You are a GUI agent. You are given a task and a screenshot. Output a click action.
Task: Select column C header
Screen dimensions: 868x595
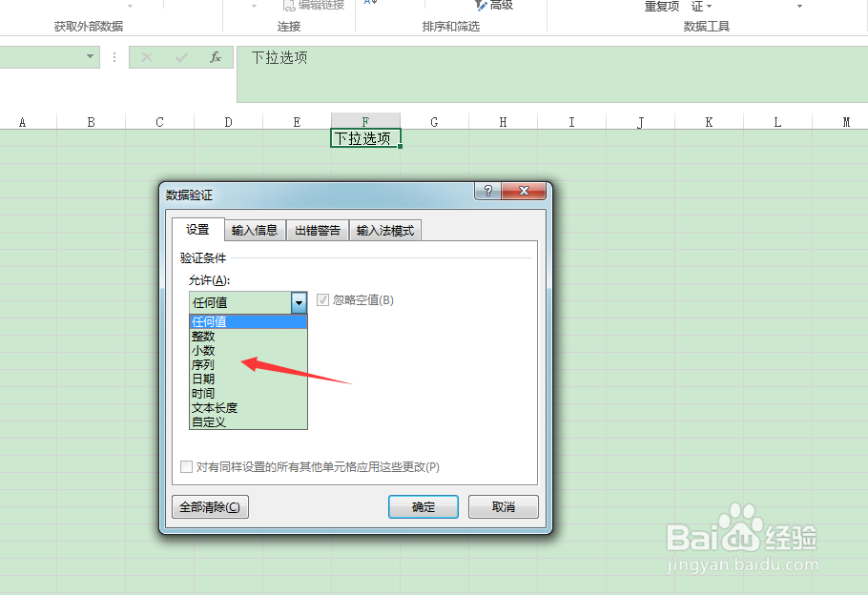point(160,122)
